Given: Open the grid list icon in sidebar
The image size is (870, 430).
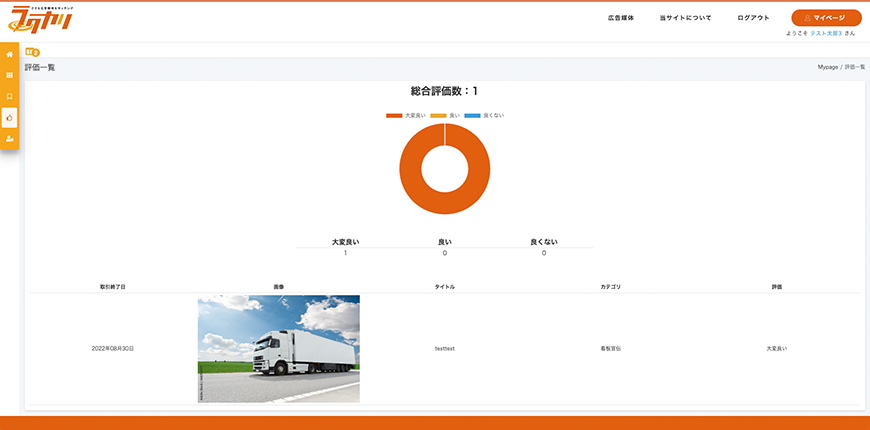Looking at the screenshot, I should (x=10, y=75).
